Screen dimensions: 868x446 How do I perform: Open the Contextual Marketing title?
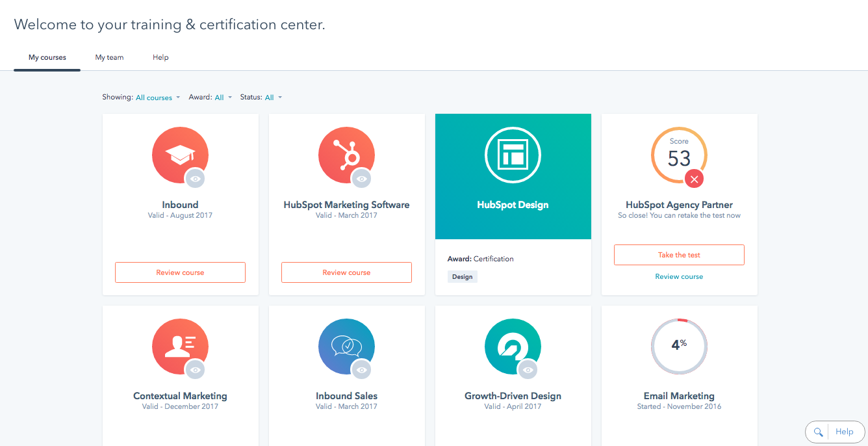(180, 396)
